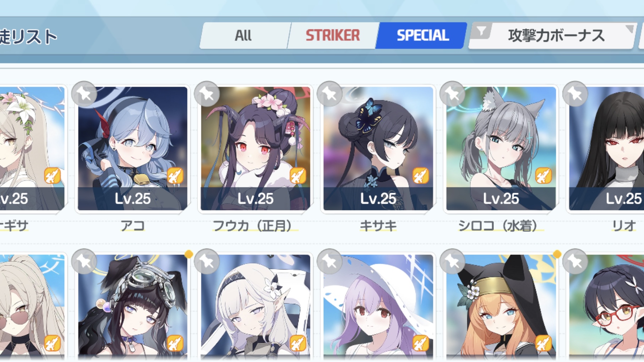
Task: Switch to the All tab
Action: click(244, 35)
